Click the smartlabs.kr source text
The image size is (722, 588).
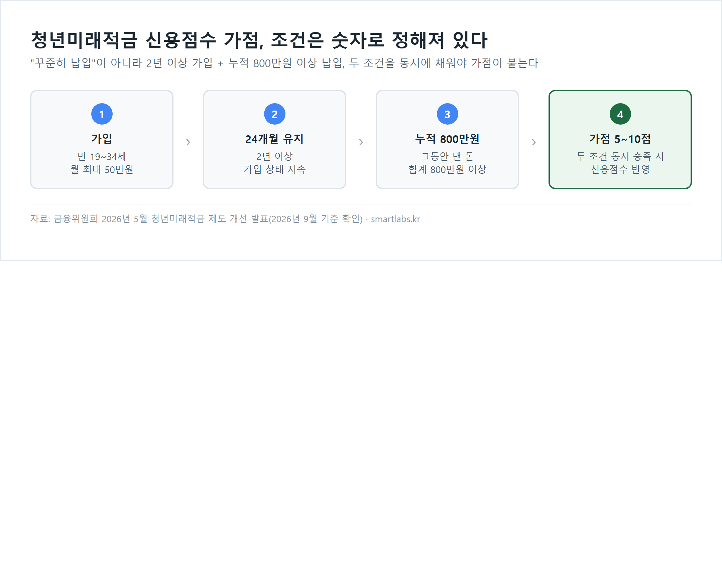click(x=395, y=219)
